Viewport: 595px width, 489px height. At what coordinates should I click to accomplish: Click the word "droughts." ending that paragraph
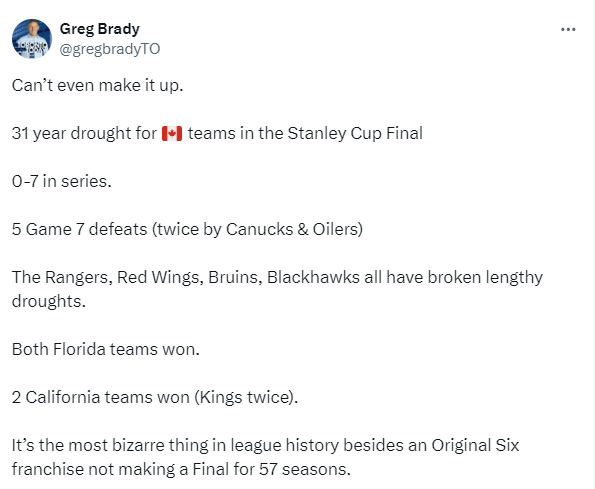click(x=49, y=301)
